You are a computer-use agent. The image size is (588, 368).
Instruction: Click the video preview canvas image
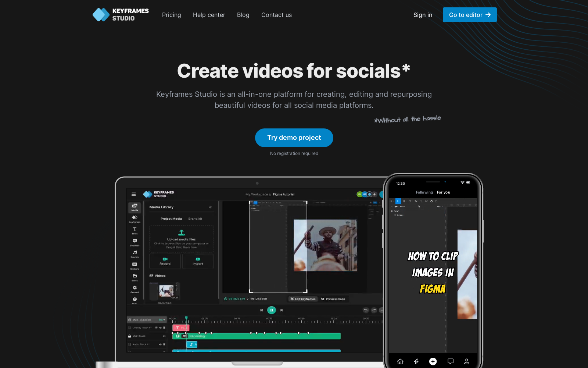(x=325, y=245)
